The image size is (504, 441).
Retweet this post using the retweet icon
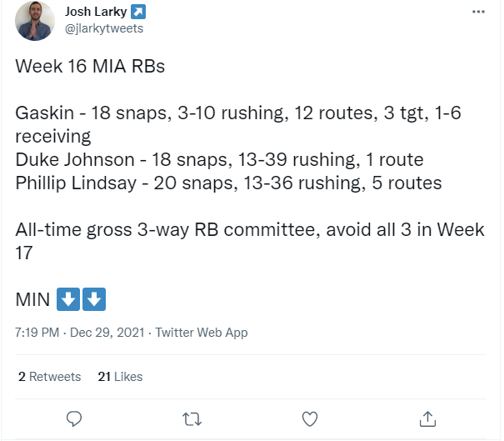[x=192, y=419]
